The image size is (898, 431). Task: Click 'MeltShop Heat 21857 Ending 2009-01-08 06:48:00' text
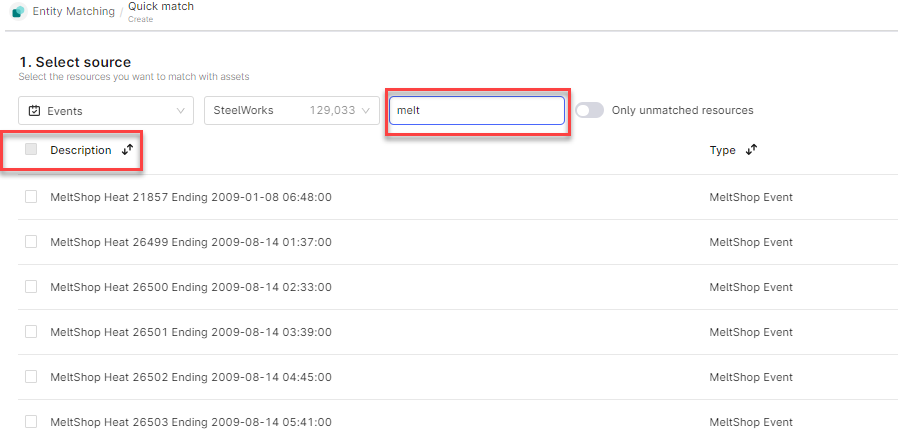click(x=191, y=197)
